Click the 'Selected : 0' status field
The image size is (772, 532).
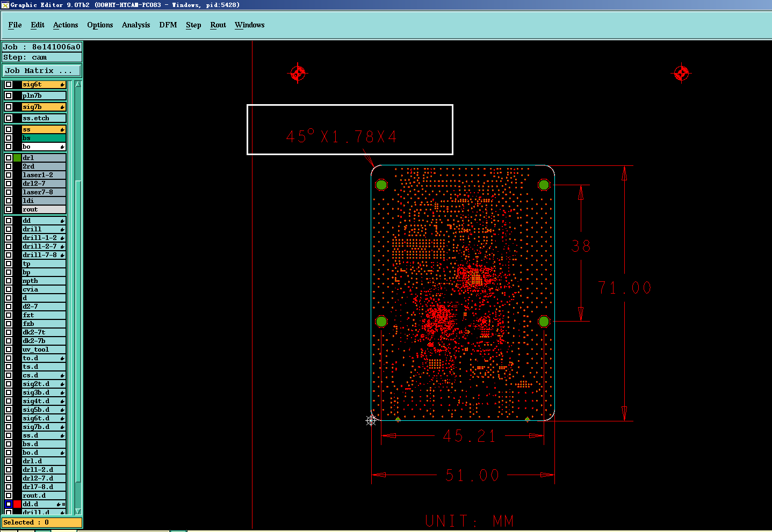[42, 522]
